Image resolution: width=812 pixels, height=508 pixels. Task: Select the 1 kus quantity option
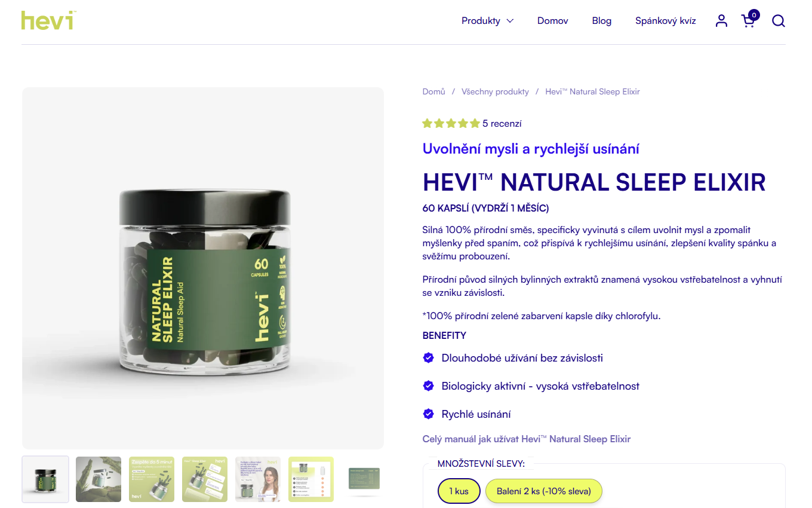point(459,491)
